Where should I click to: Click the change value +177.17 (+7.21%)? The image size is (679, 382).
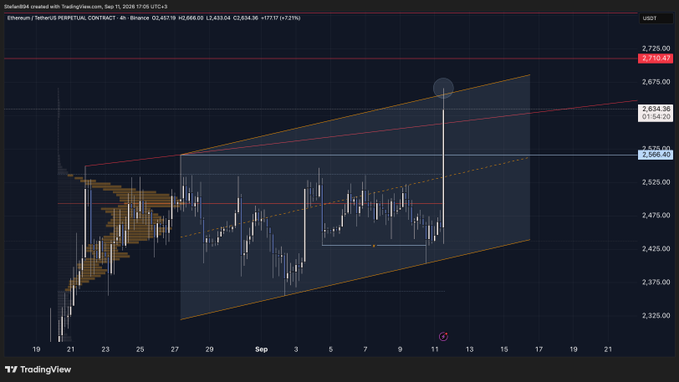pos(281,18)
